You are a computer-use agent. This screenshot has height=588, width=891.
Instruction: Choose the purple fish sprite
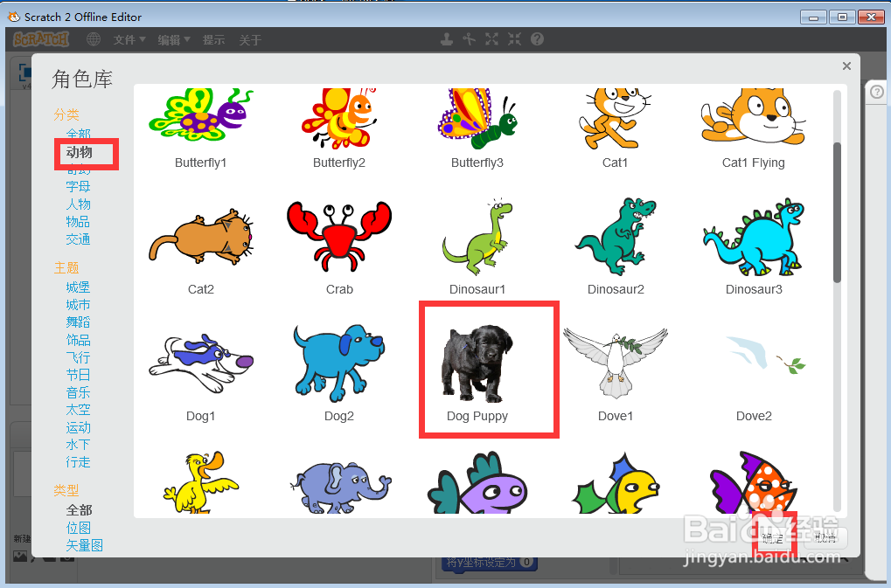pyautogui.click(x=477, y=483)
